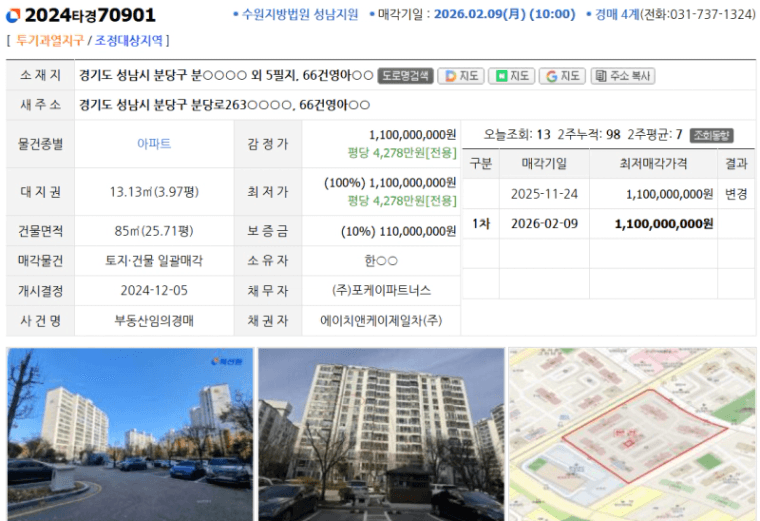Click the 부동산임의경매 case name cell
The height and width of the screenshot is (521, 760).
click(x=154, y=320)
